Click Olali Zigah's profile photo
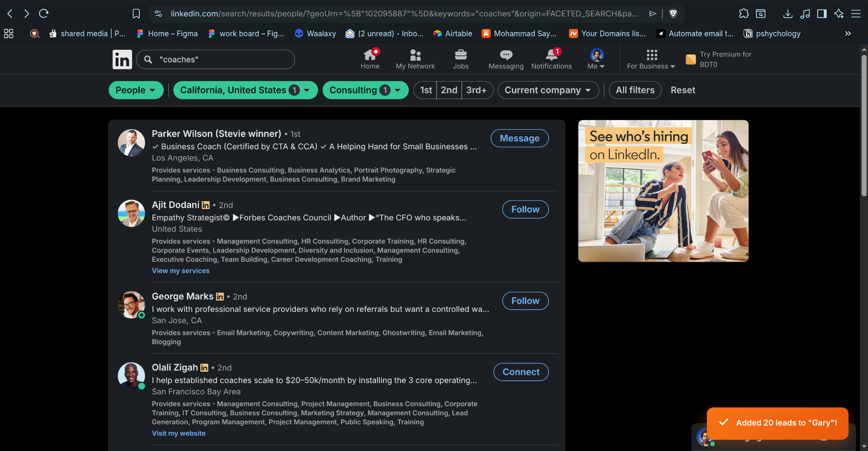Viewport: 868px width, 451px height. (x=131, y=376)
